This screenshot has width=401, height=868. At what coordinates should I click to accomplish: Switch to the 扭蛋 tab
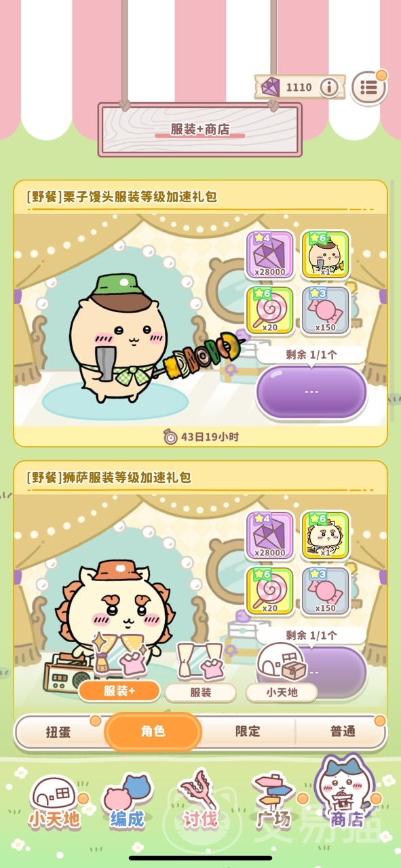pos(58,732)
